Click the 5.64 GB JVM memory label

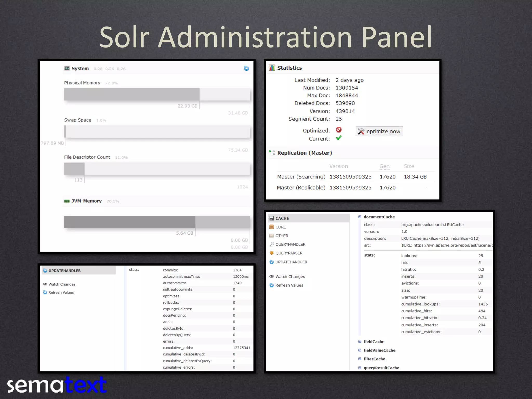click(185, 233)
